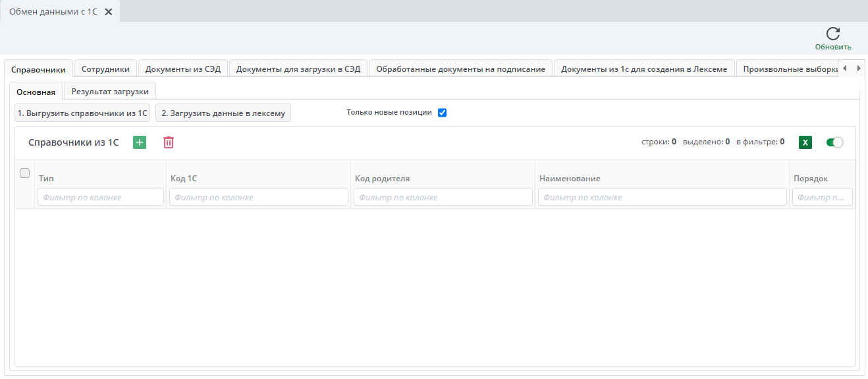
Task: Click the Обновить refresh icon
Action: (832, 34)
